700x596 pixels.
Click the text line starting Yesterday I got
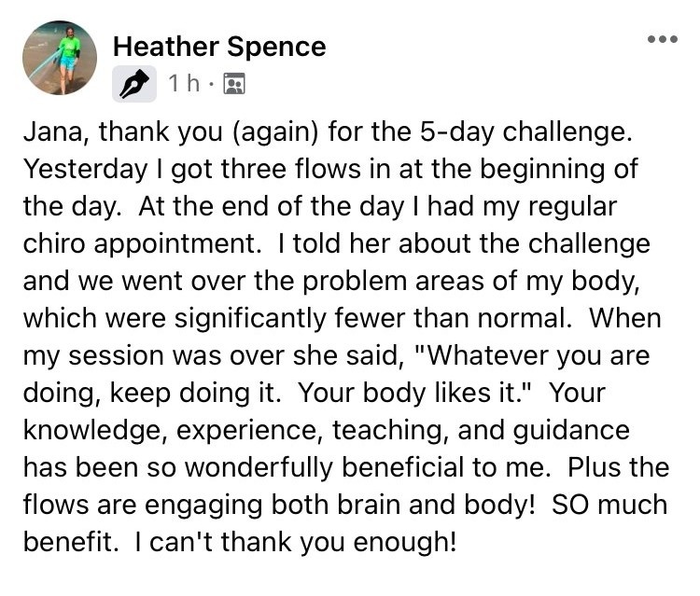[330, 170]
